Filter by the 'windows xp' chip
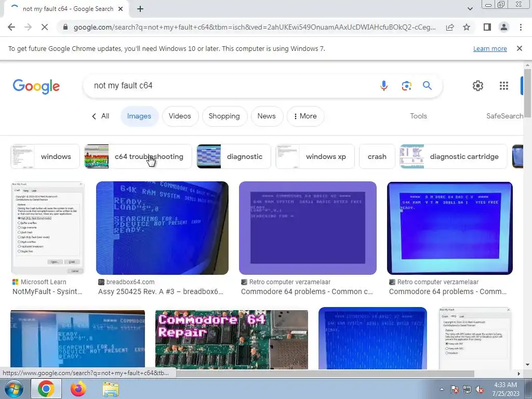This screenshot has width=532, height=399. point(315,156)
